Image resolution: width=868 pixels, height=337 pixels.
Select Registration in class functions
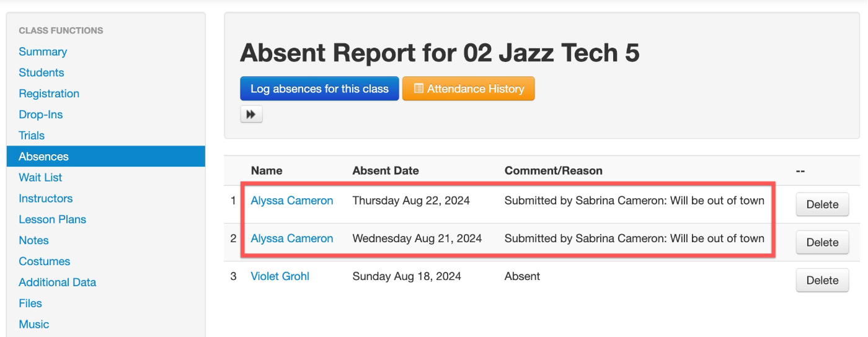click(49, 94)
